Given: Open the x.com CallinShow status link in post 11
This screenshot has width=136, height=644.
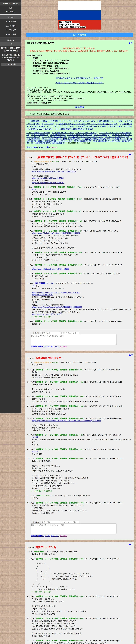Looking at the screenshot, I should click(56, 233).
